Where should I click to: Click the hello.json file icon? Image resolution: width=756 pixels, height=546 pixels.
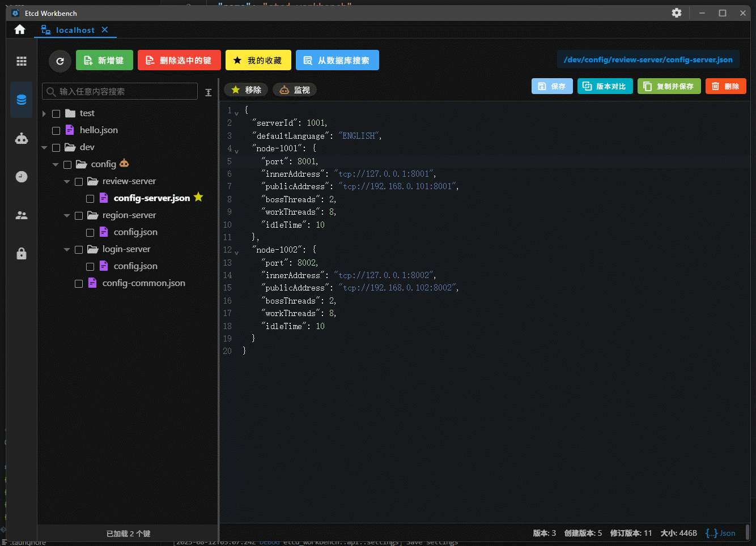(70, 130)
